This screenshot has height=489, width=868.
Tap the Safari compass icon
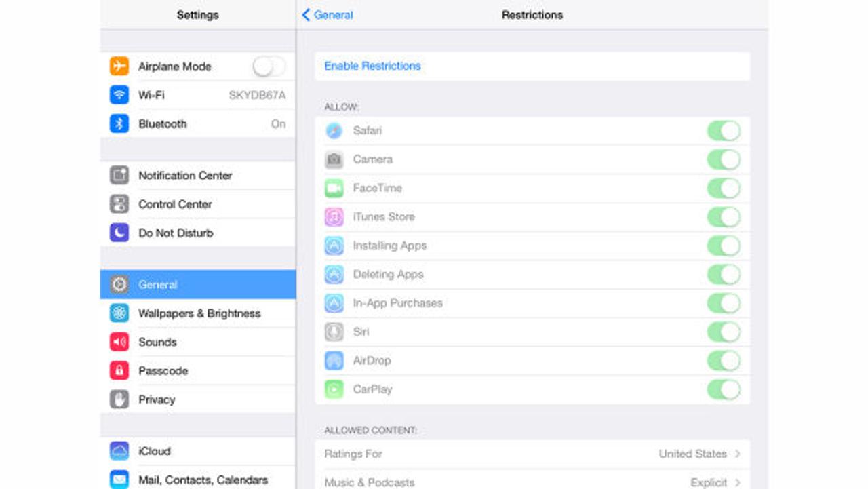click(x=334, y=130)
